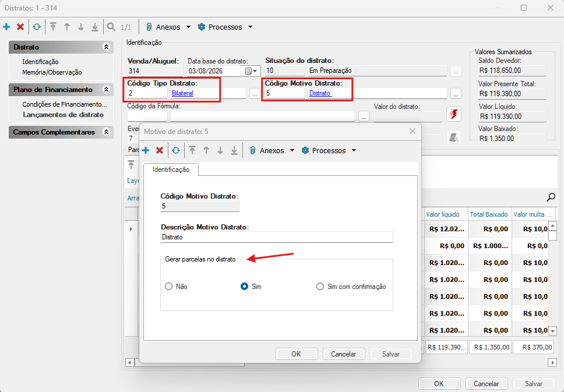Follow the Distrato link in Código Motivo
Screen dimensions: 564x392
click(320, 93)
